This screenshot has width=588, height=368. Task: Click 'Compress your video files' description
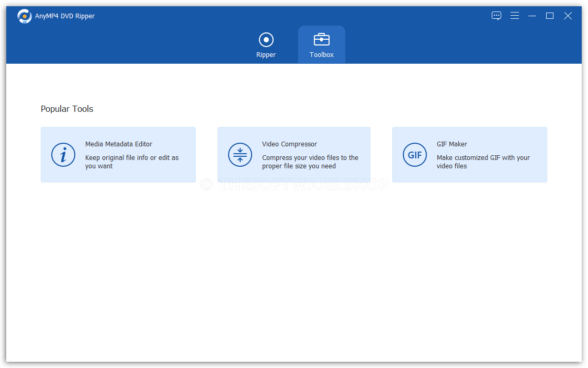click(310, 162)
